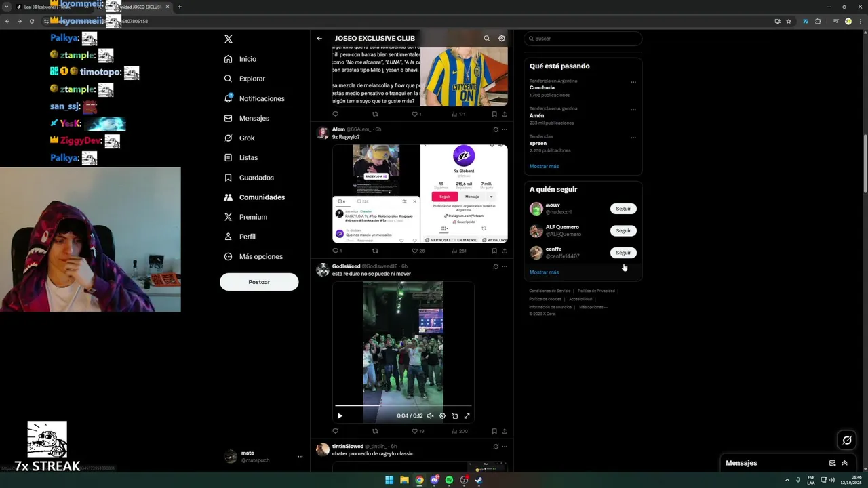868x488 pixels.
Task: Open more options on tintinSlowed's post
Action: 505,447
